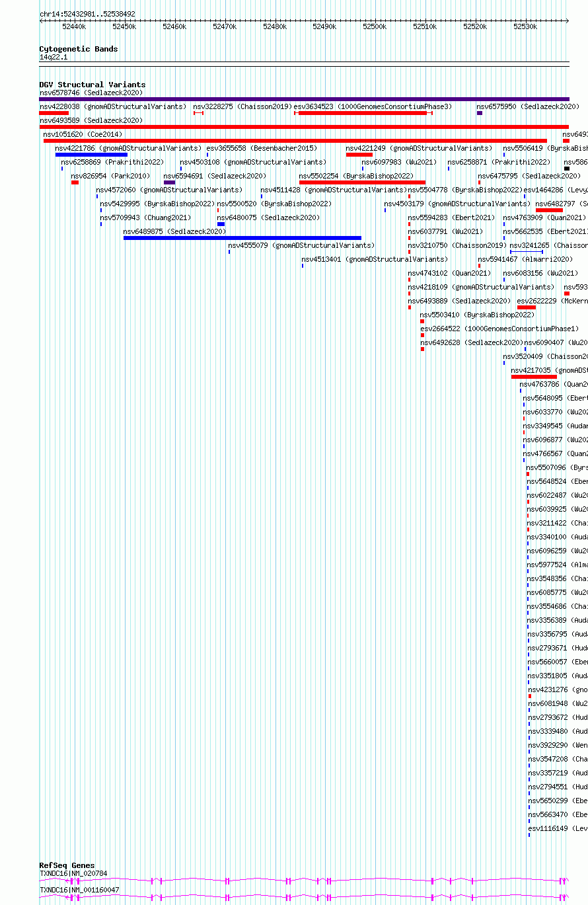Select nsv5500520 (ByrskaBishop2022) label
588x905 pixels.
[274, 204]
